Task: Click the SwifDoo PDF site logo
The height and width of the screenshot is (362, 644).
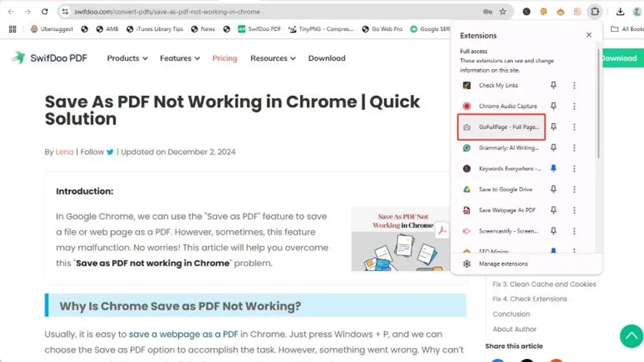Action: [x=49, y=58]
